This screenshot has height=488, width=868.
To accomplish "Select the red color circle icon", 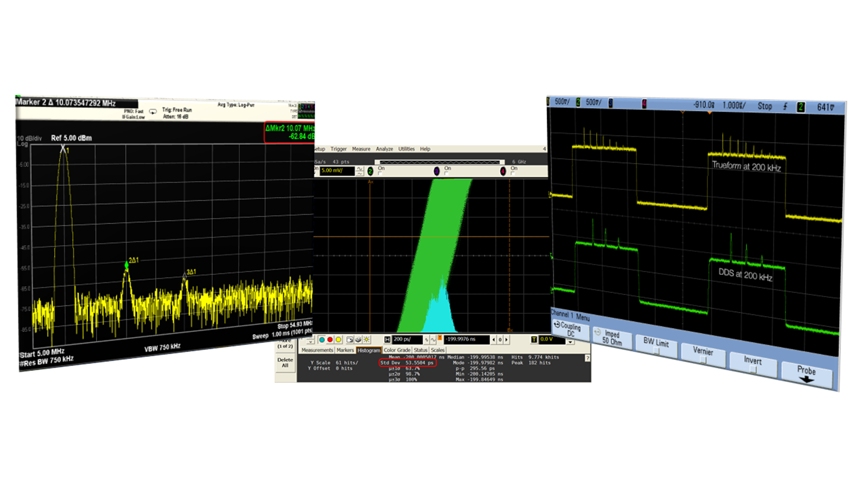I will click(329, 339).
